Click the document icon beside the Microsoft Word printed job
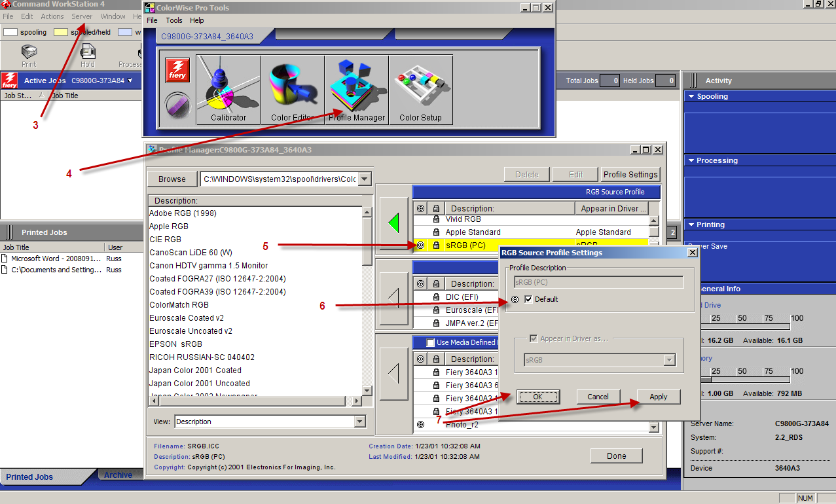This screenshot has width=836, height=504. (5, 259)
